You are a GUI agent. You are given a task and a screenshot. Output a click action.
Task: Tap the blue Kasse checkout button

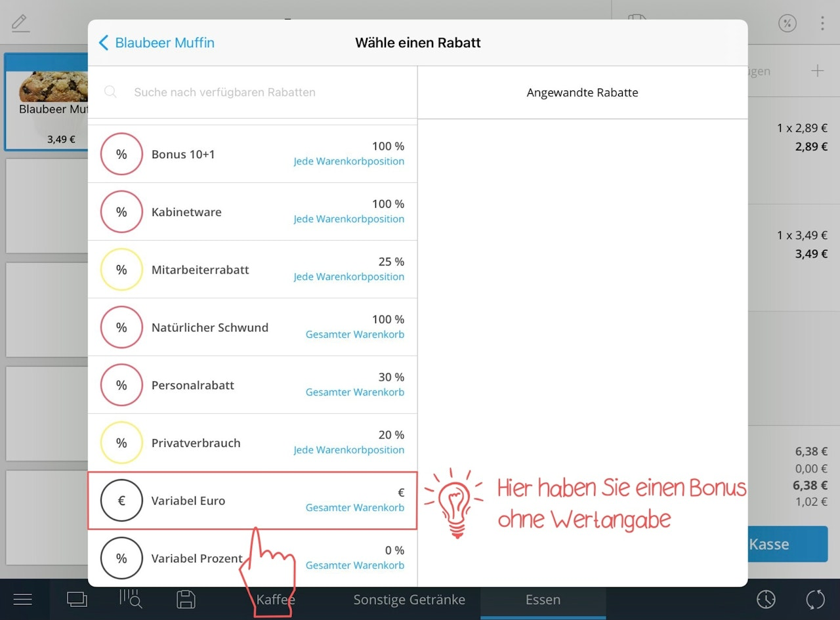coord(787,544)
